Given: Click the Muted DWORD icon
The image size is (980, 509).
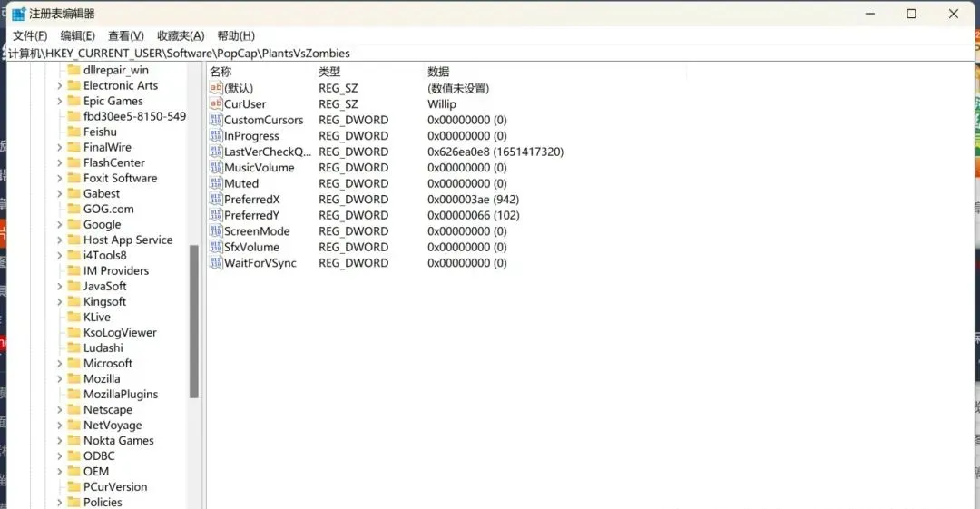Looking at the screenshot, I should (x=216, y=183).
